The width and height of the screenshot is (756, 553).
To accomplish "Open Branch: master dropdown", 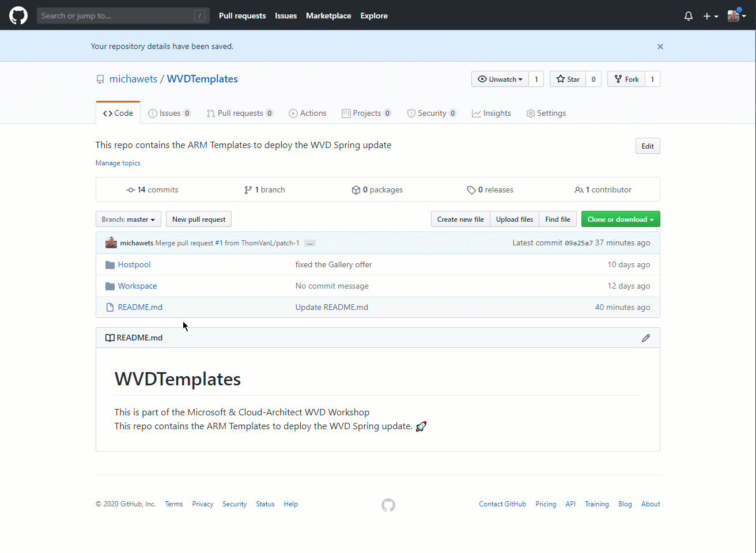I will tap(128, 219).
